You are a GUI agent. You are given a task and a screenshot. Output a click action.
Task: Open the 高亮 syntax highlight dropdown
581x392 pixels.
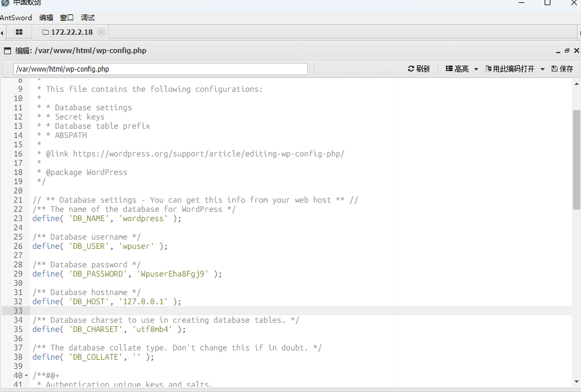(462, 69)
